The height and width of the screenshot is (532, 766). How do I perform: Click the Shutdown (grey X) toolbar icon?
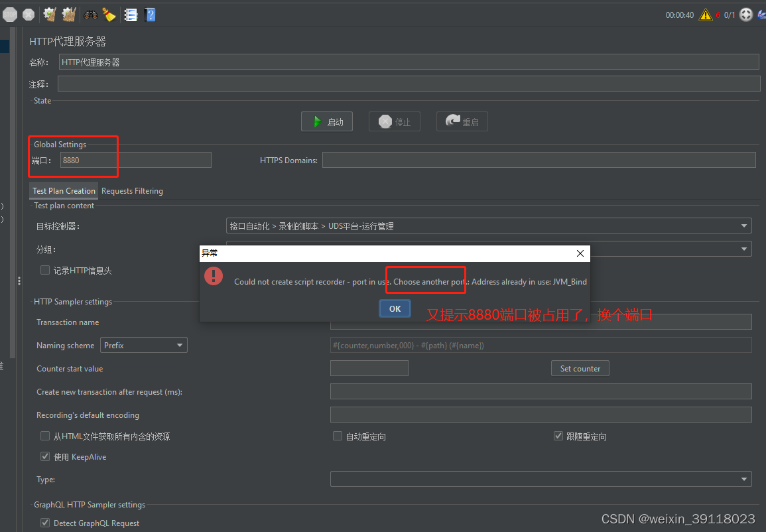[x=29, y=15]
